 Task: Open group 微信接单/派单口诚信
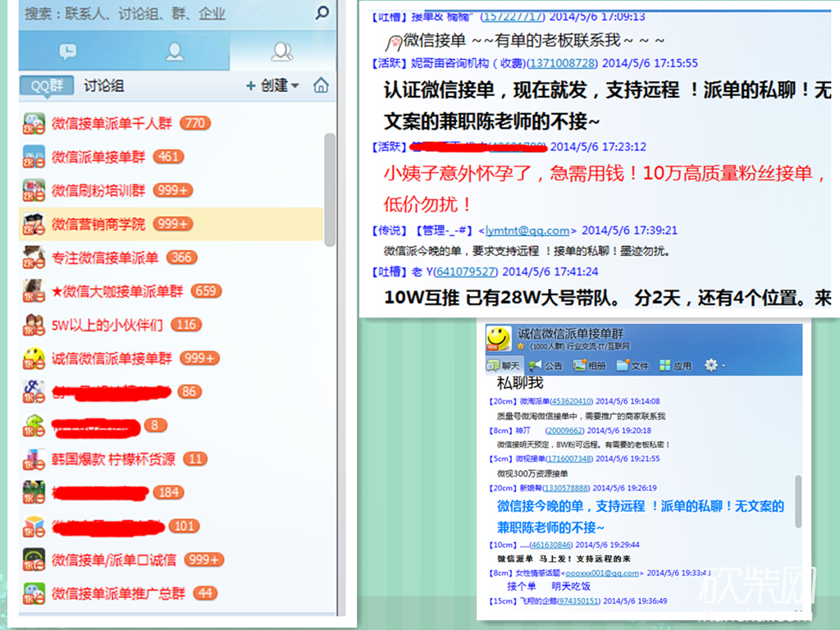pos(171,559)
